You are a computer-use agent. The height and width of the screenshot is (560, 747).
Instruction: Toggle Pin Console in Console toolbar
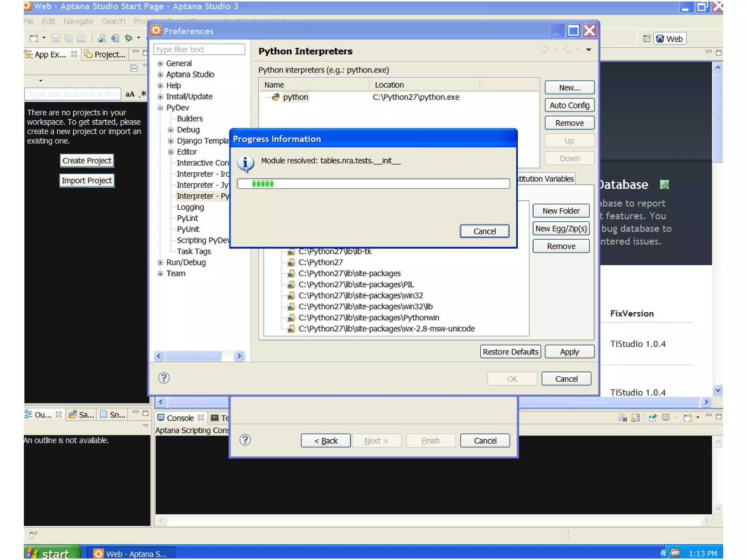(653, 418)
